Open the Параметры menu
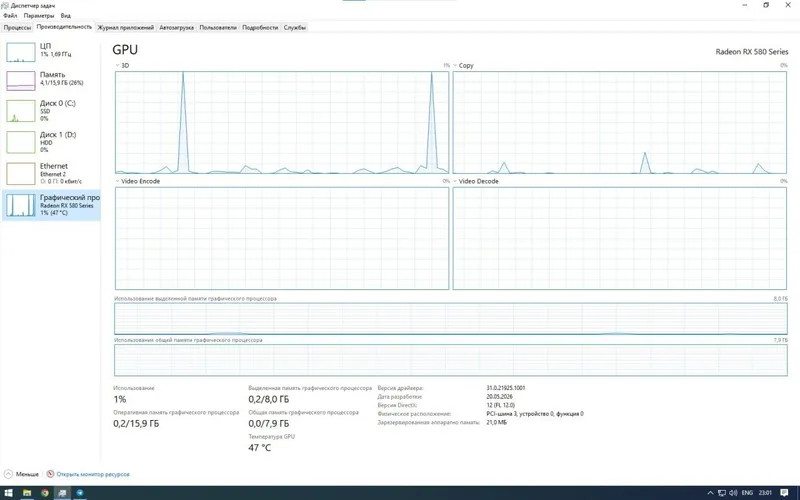This screenshot has height=500, width=800. 39,16
